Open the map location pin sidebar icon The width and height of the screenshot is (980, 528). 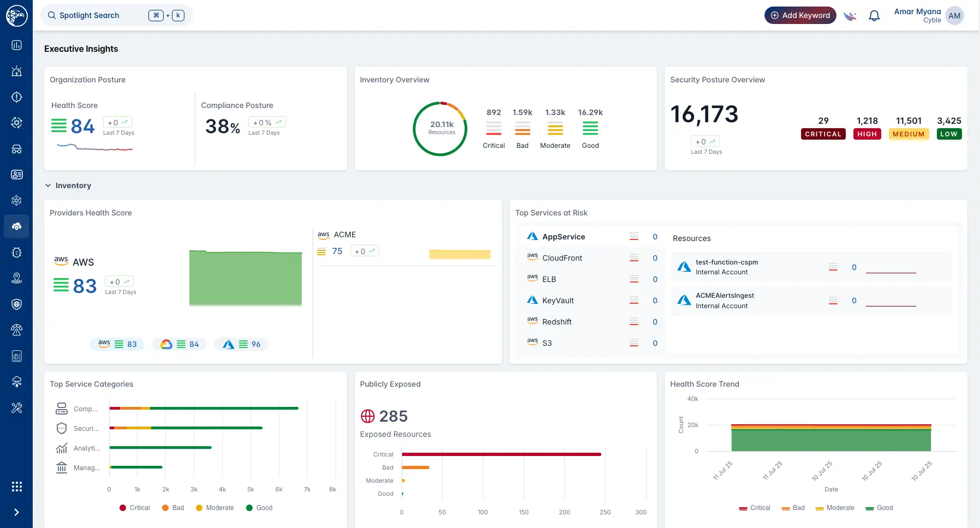[x=16, y=278]
